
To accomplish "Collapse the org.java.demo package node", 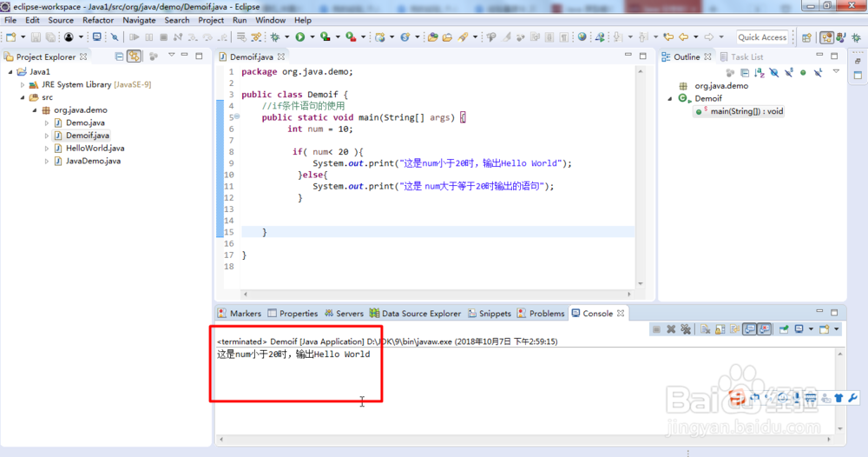I will click(x=35, y=110).
